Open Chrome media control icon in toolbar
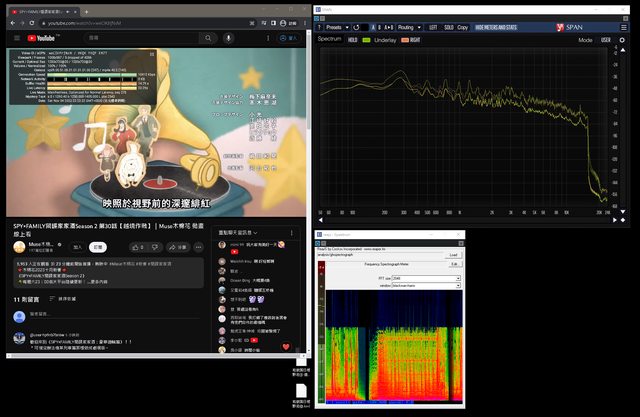The height and width of the screenshot is (417, 640). 263,23
